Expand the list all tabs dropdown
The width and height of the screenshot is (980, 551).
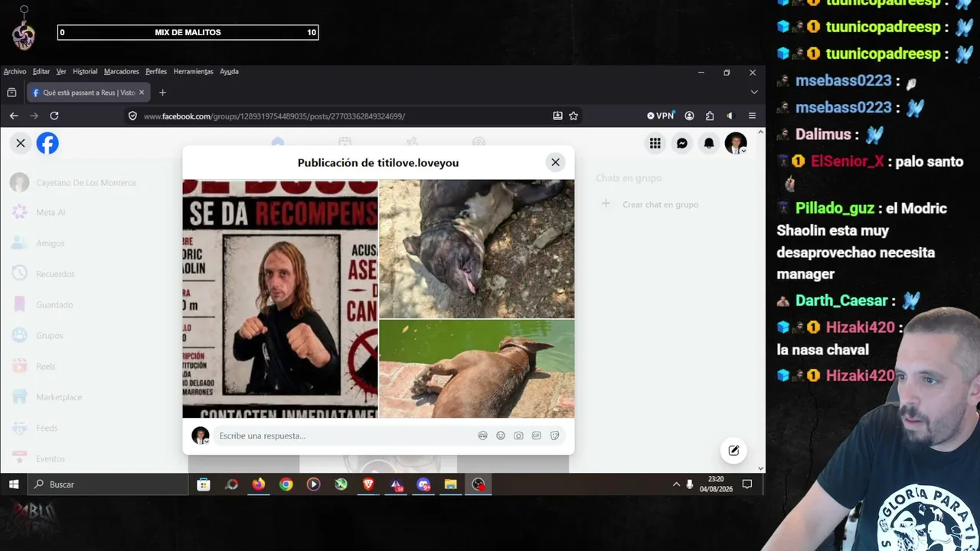(x=754, y=93)
